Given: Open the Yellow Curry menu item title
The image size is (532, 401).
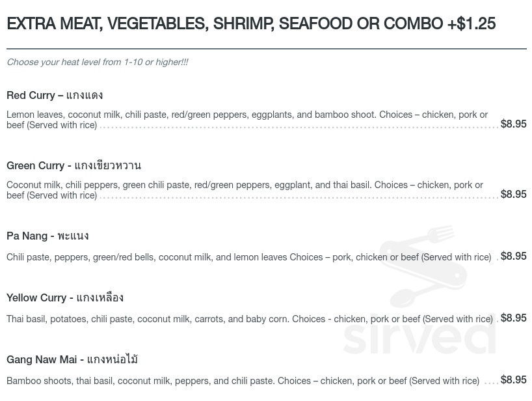Looking at the screenshot, I should (x=65, y=298).
